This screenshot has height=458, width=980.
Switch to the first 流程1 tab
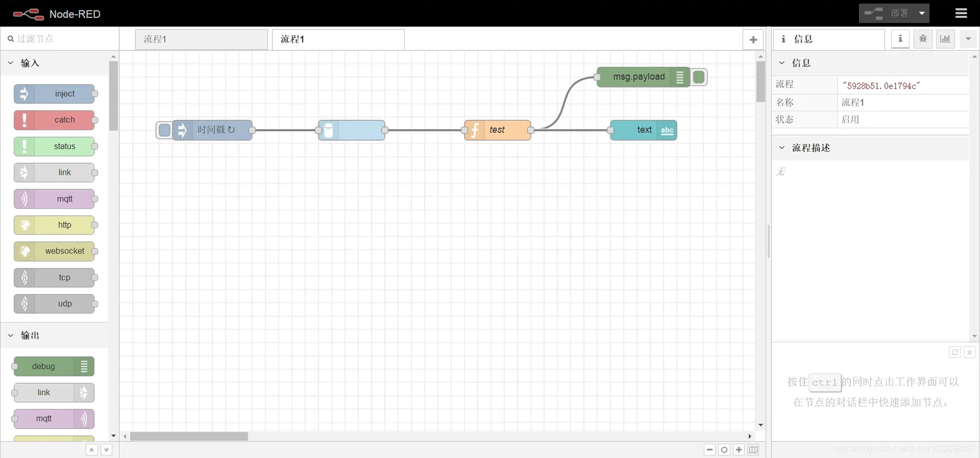[x=202, y=39]
